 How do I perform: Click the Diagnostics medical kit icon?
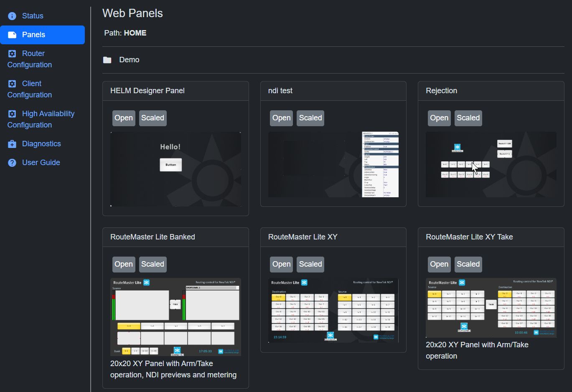pos(12,144)
